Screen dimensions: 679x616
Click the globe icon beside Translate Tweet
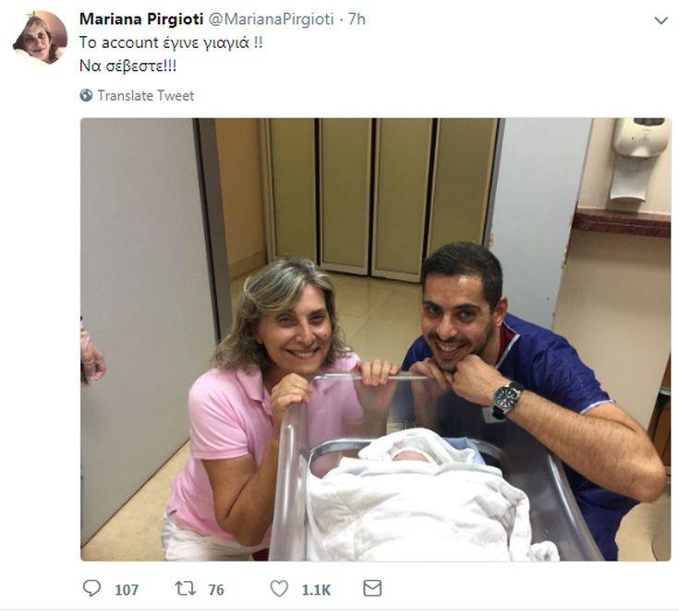pos(87,95)
